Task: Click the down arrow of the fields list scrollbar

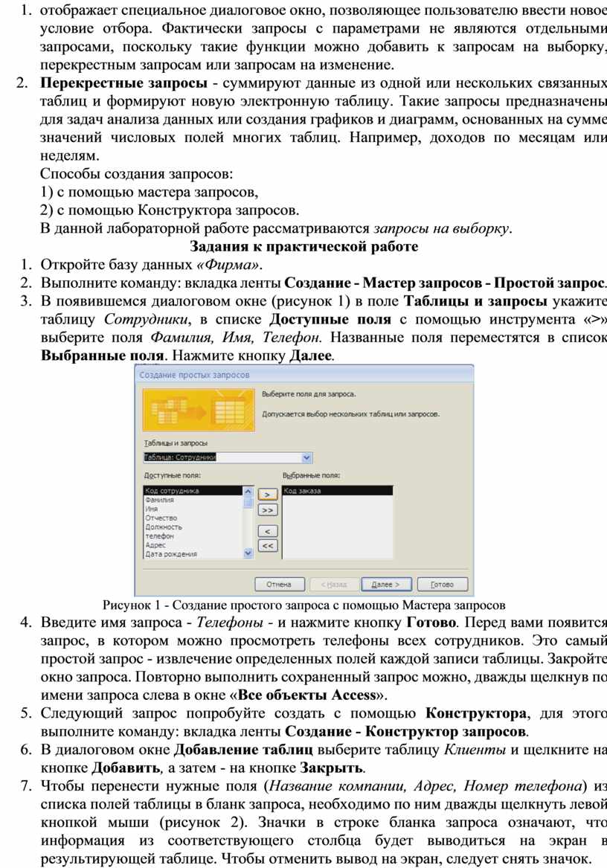Action: coord(248,553)
